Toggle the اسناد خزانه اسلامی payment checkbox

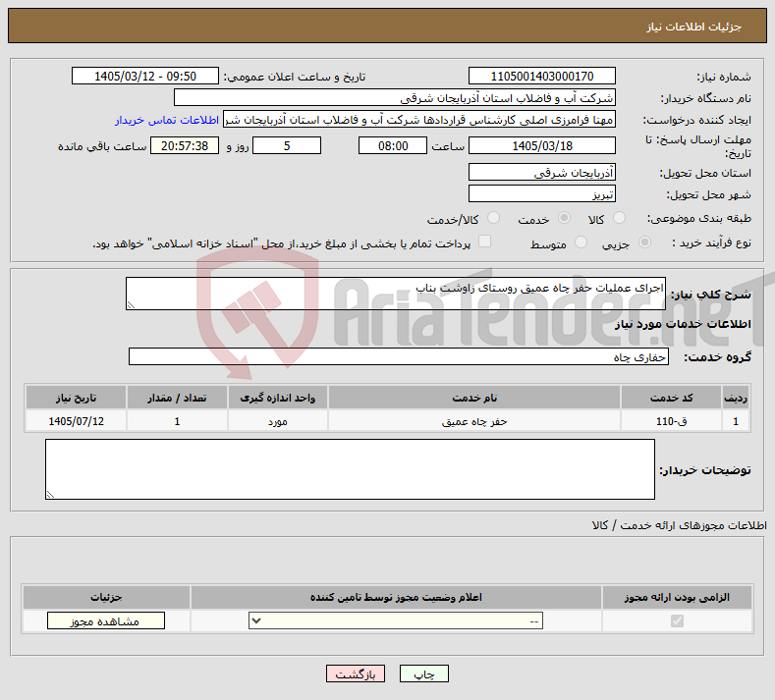pyautogui.click(x=485, y=242)
